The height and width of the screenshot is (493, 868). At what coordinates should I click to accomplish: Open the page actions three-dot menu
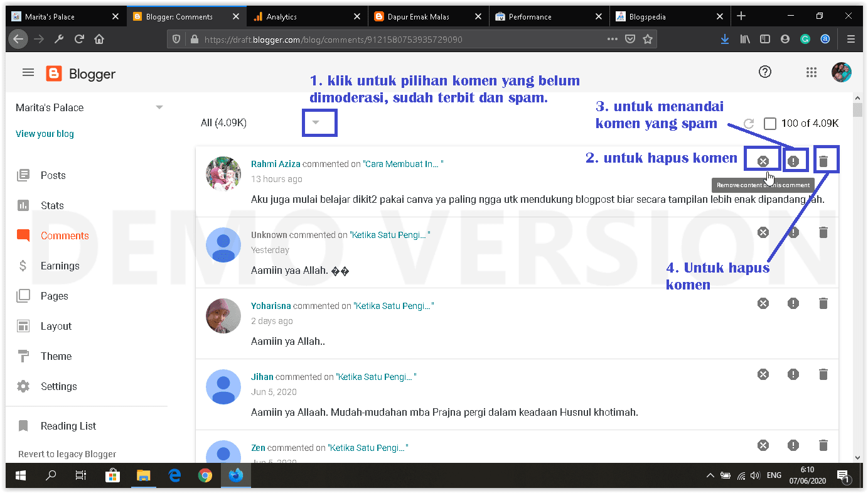[613, 39]
